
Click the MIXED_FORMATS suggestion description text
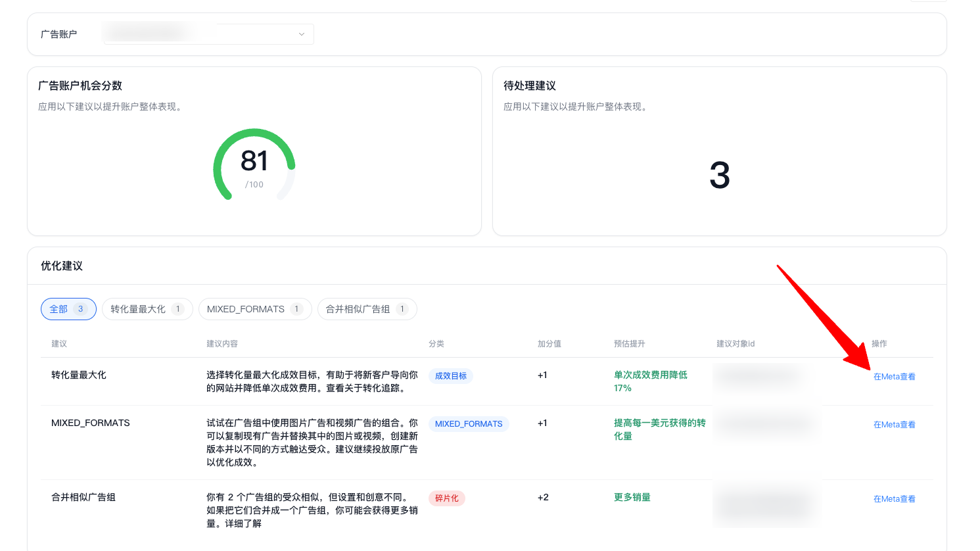[x=312, y=443]
